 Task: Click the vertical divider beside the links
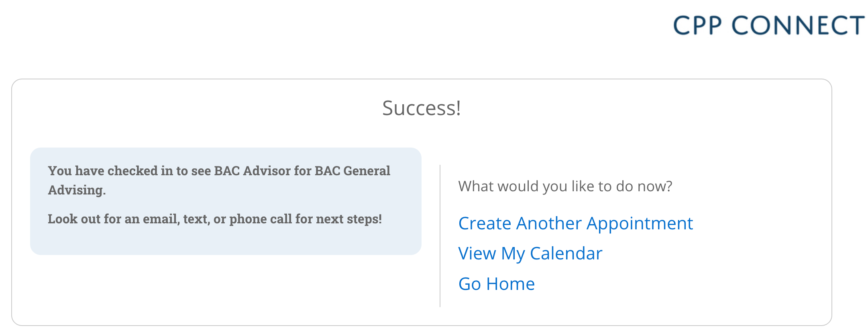tap(440, 236)
